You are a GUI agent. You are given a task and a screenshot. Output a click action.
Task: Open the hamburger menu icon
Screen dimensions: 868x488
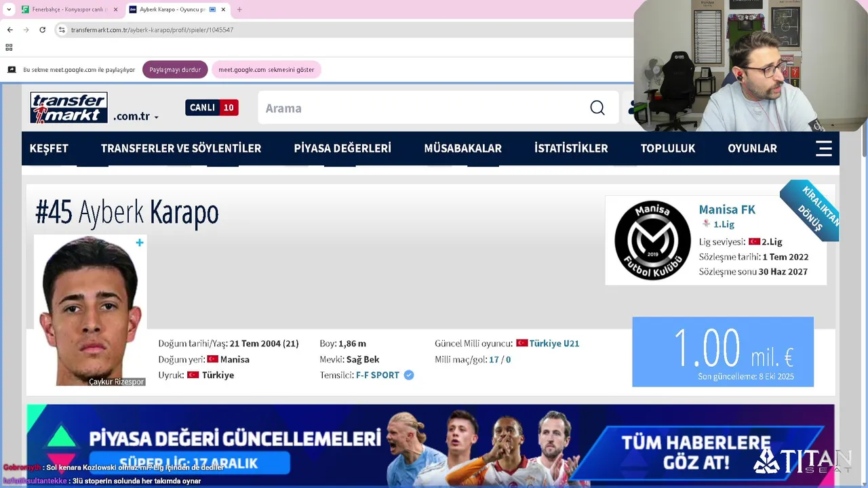pyautogui.click(x=823, y=148)
